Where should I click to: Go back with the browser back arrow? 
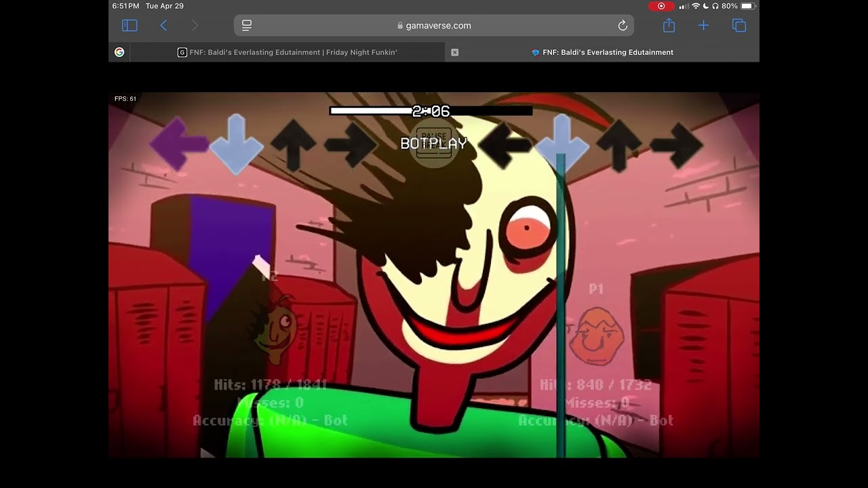point(163,26)
